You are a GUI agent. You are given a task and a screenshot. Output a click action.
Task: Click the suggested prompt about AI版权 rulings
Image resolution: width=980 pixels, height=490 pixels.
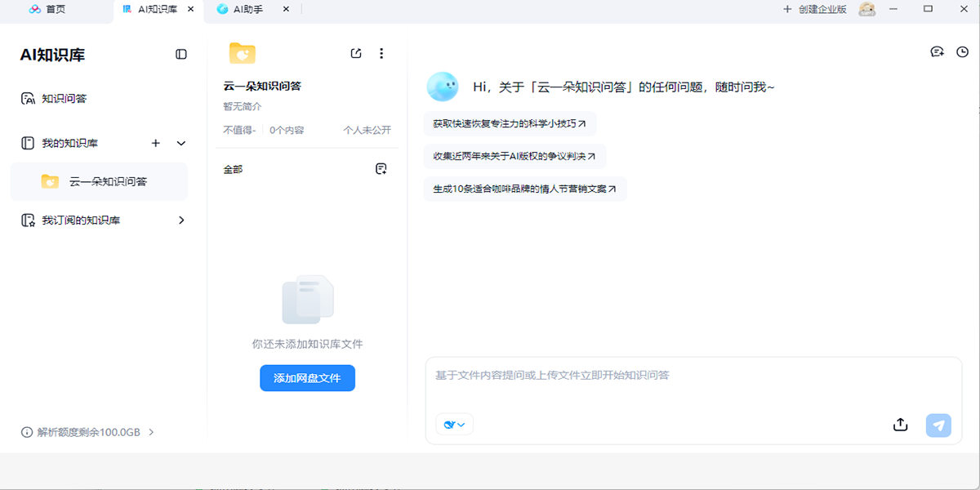(x=514, y=156)
